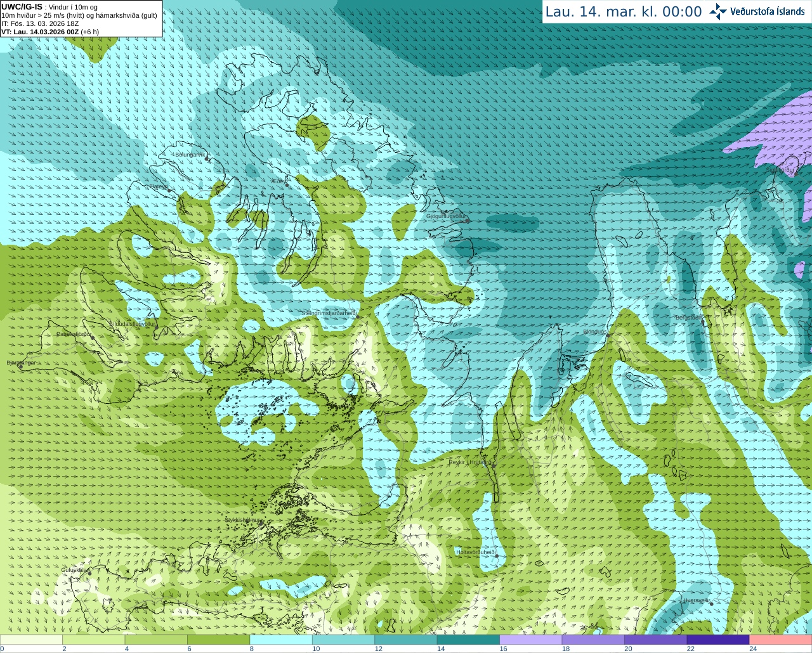Click the 'UWC/IG-IS' model title text

coord(22,7)
